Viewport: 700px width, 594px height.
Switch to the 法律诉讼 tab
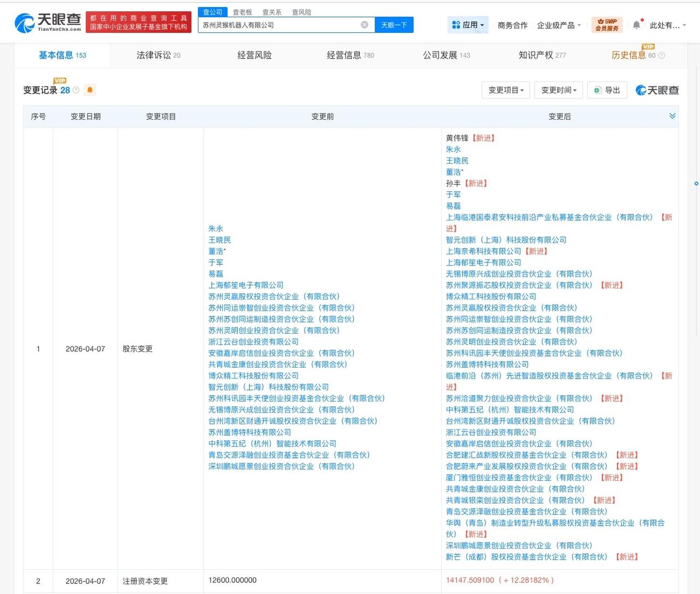159,55
